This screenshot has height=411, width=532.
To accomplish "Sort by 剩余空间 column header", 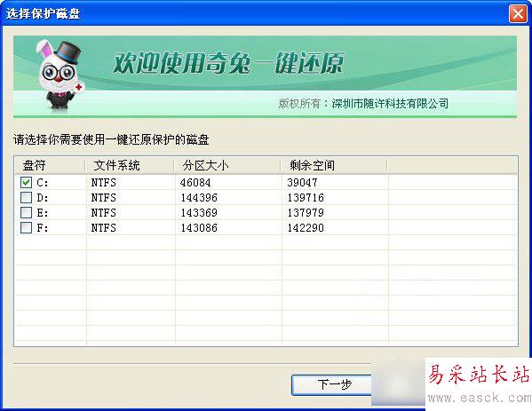I will tap(334, 165).
